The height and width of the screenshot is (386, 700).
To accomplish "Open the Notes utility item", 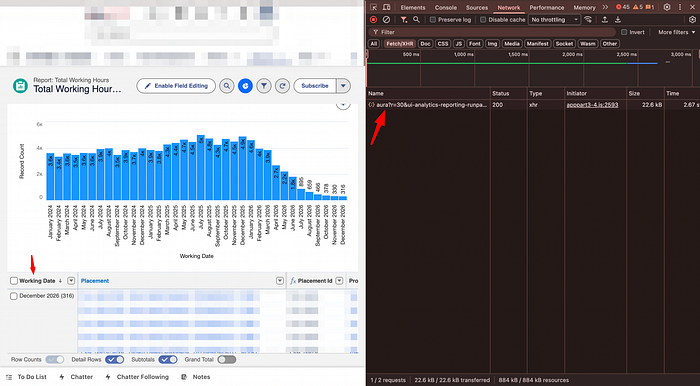I will 196,377.
